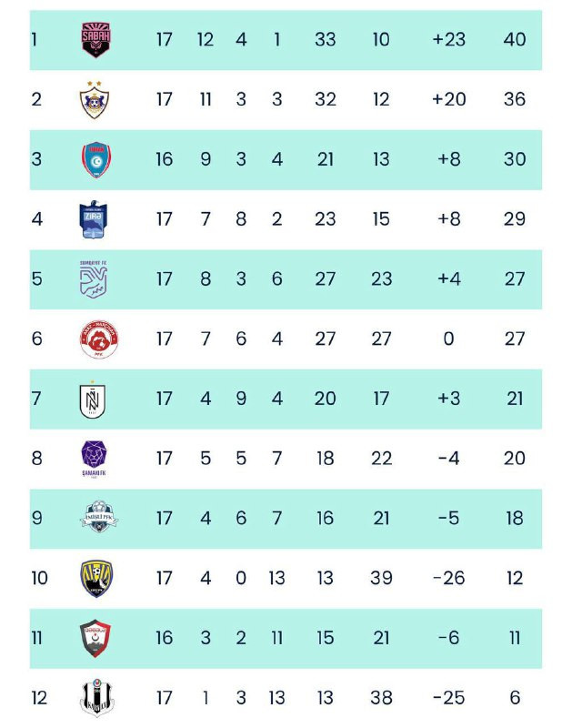Select the purple Şamaxı FK lion logo
The width and height of the screenshot is (572, 728).
tap(95, 460)
